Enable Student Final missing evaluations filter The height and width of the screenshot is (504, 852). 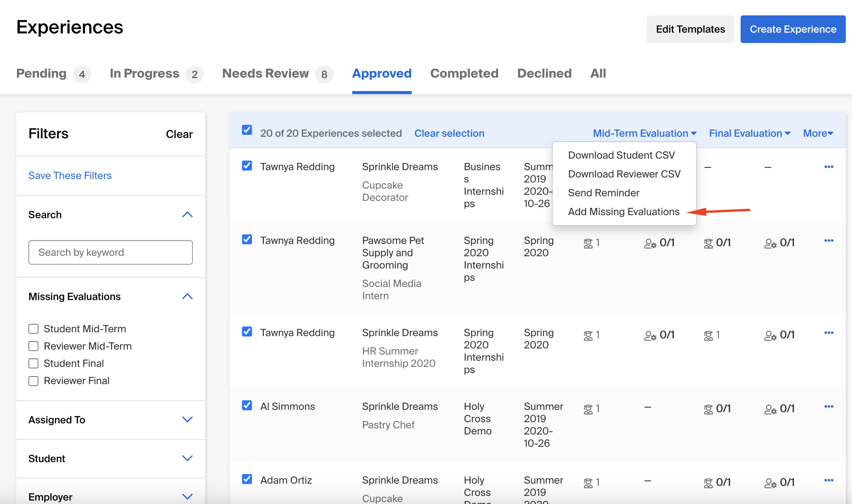click(x=33, y=363)
